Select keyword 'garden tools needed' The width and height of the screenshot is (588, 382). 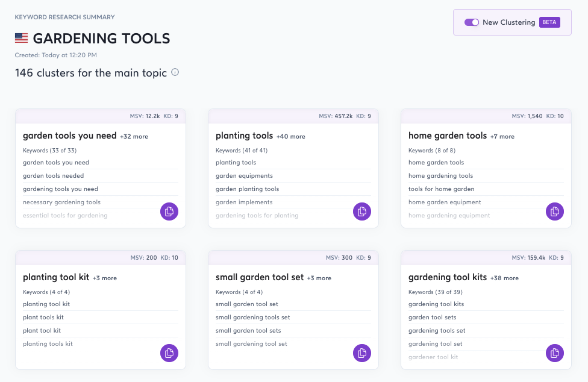tap(53, 176)
